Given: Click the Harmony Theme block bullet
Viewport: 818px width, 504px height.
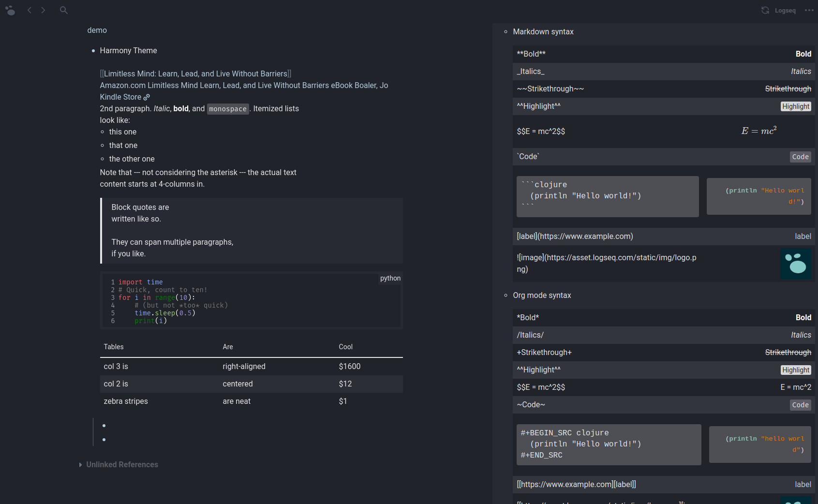Looking at the screenshot, I should [93, 51].
